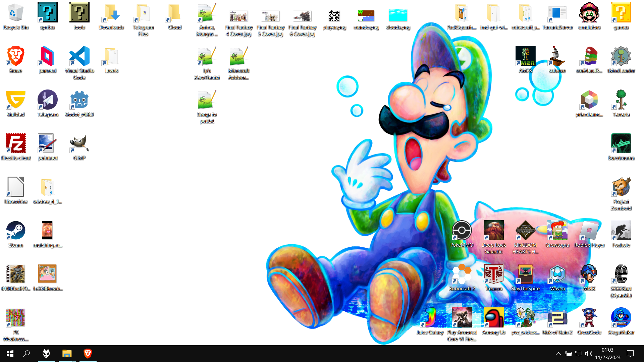Select Ip's ZeroTier.txt file
The image size is (644, 362).
(207, 63)
